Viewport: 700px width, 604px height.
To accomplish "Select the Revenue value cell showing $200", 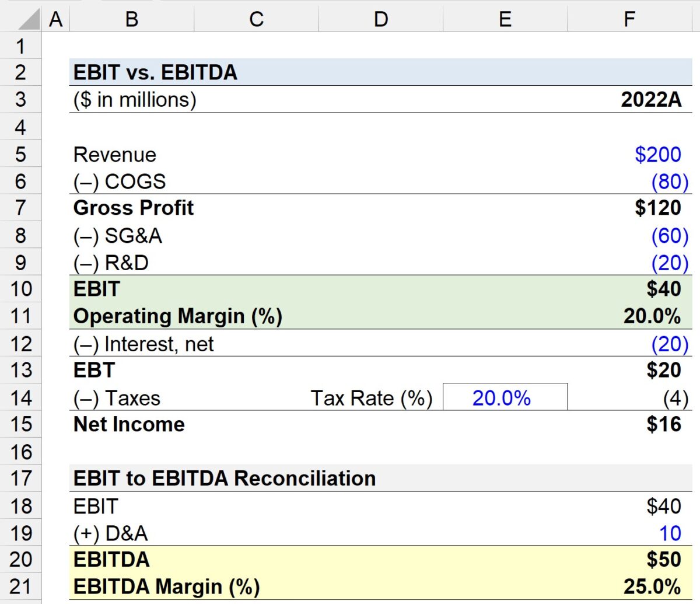I will tap(629, 154).
